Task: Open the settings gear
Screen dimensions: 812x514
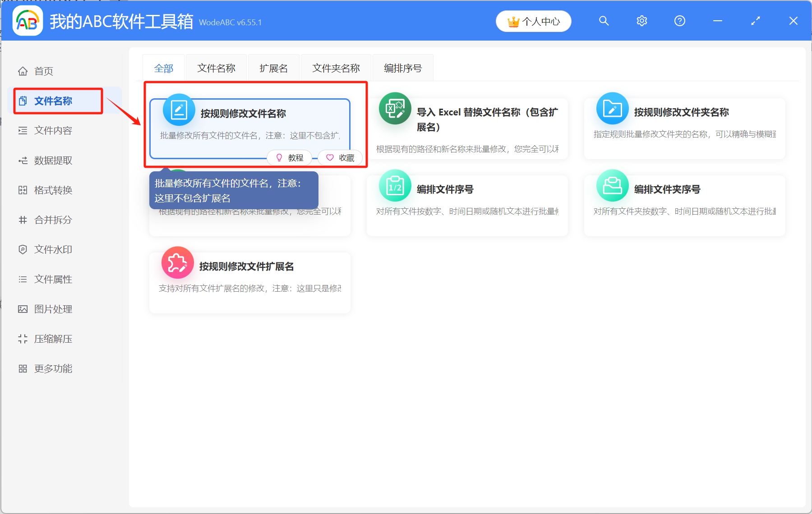Action: pos(641,21)
